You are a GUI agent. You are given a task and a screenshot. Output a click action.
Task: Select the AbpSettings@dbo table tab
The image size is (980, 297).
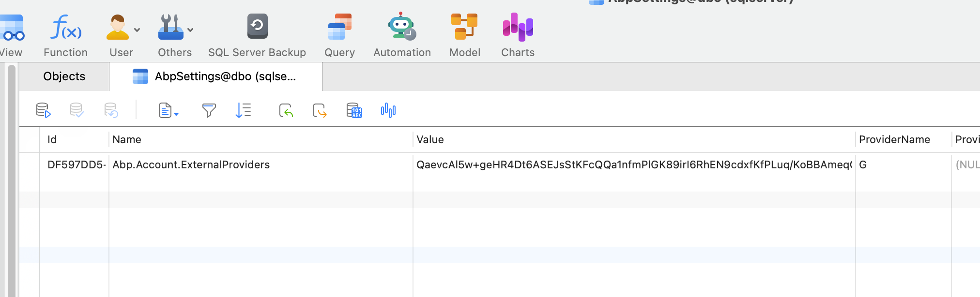[x=215, y=76]
